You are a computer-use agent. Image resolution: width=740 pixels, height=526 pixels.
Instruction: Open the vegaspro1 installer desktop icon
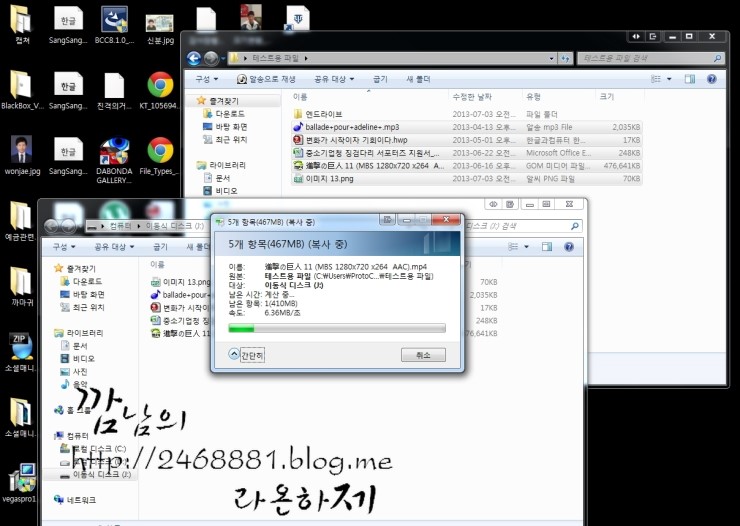point(22,478)
